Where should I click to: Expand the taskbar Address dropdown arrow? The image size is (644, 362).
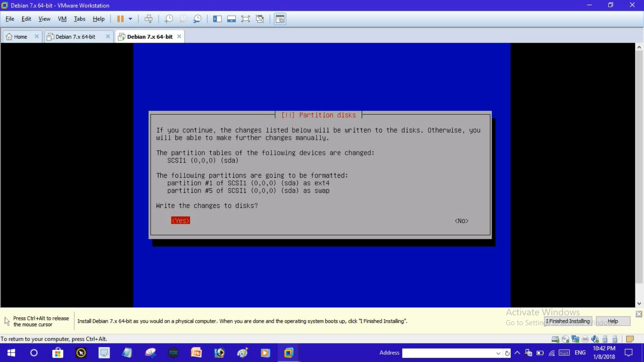click(x=498, y=353)
